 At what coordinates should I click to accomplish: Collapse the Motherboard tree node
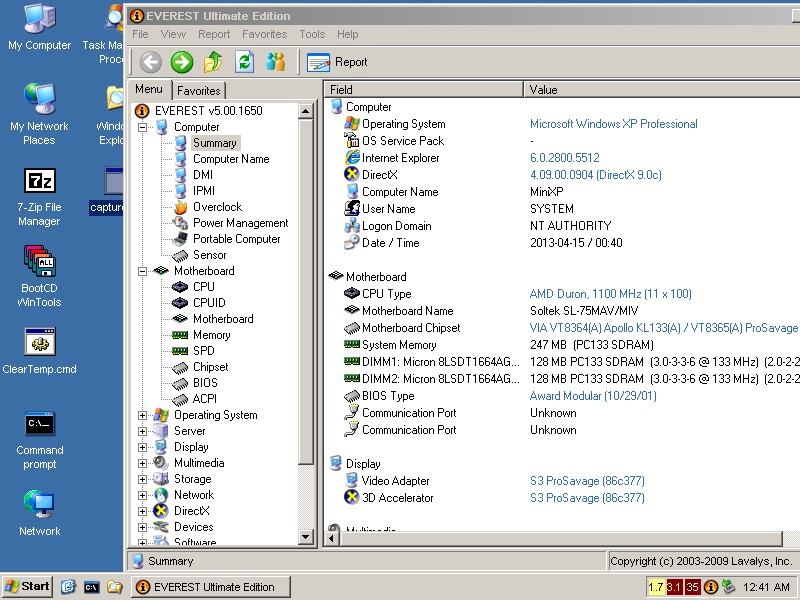pos(143,271)
